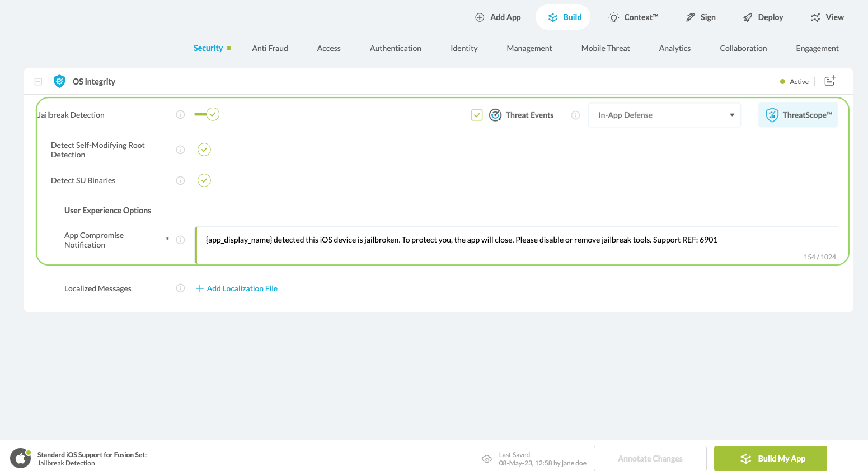Screen dimensions: 868x475
Task: Click info icon next to Jailbreak Detection
Action: point(180,115)
